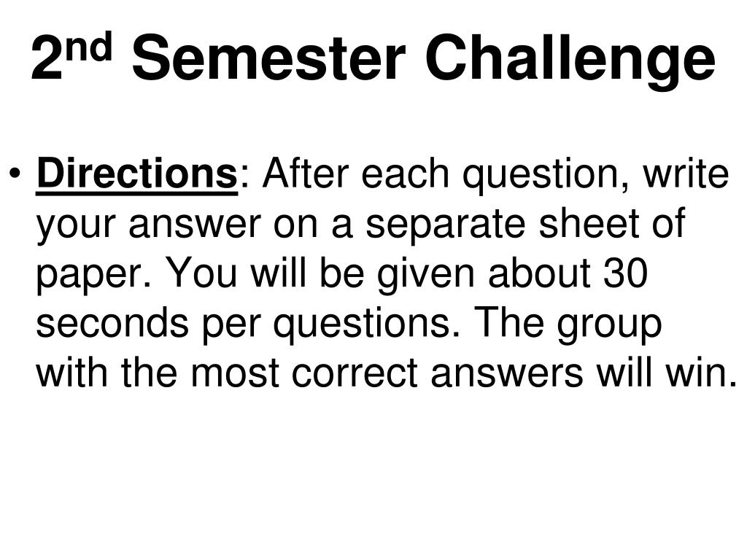Click the word 'correct' in the last line
Viewport: 747px width, 560px height.
(x=355, y=373)
